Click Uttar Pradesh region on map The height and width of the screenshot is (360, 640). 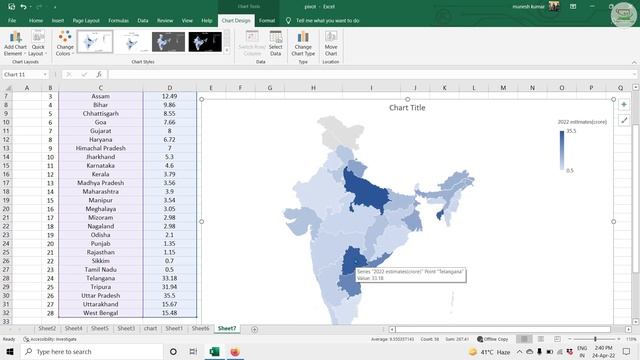pyautogui.click(x=367, y=191)
